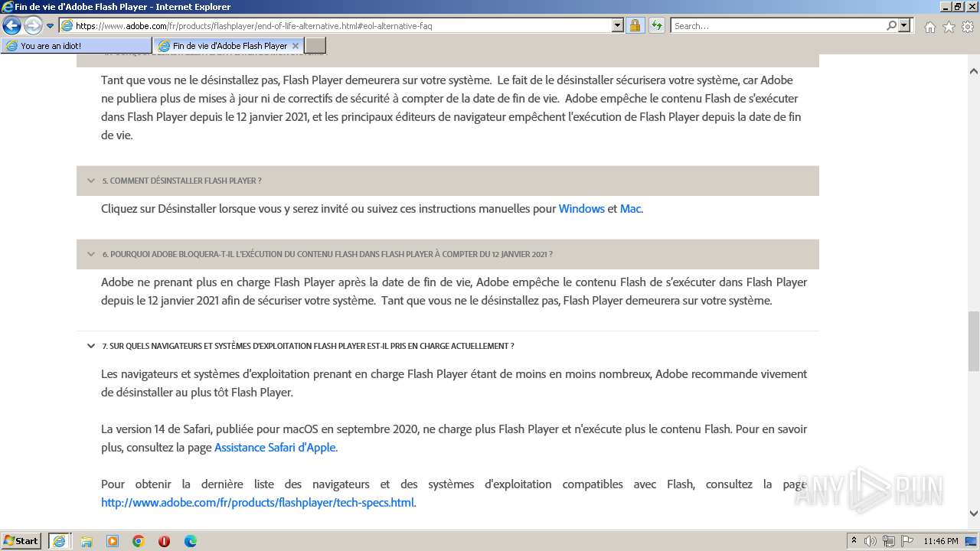Expand the address bar autocomplete dropdown

[x=618, y=26]
